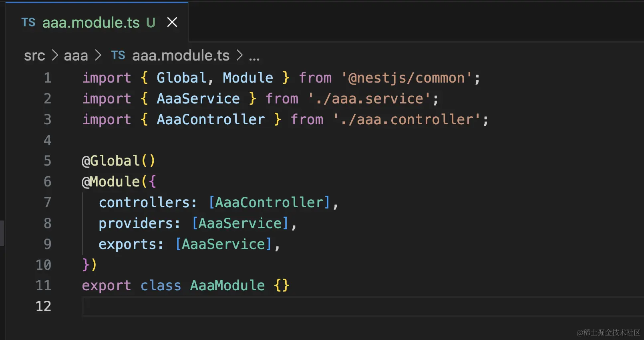This screenshot has width=644, height=340.
Task: Click the @Global() decorator on line 5
Action: [118, 161]
